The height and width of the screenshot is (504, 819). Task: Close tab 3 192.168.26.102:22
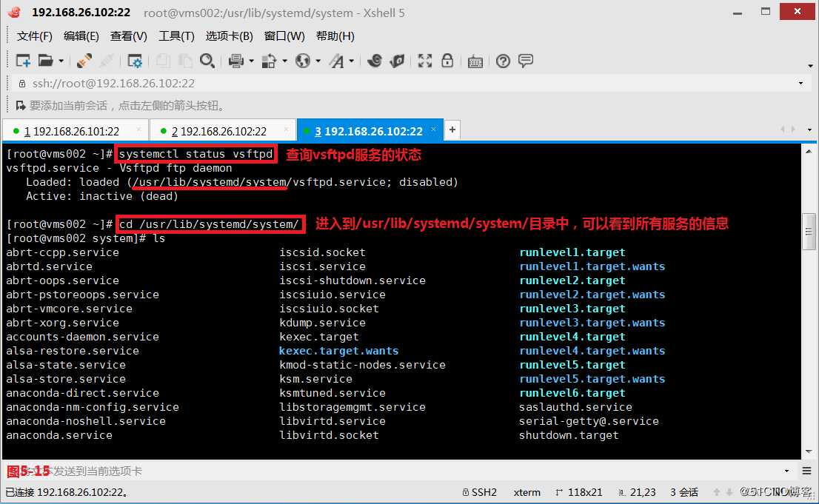[433, 129]
